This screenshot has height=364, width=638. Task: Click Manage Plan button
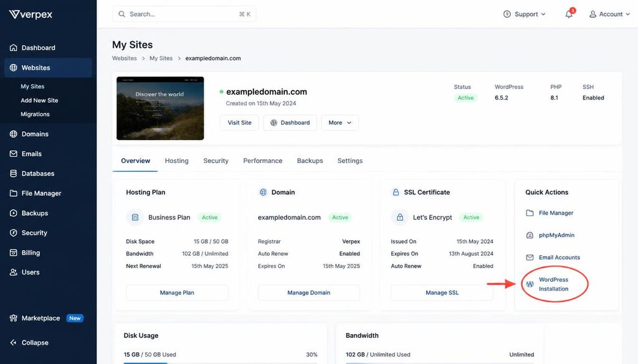tap(177, 292)
